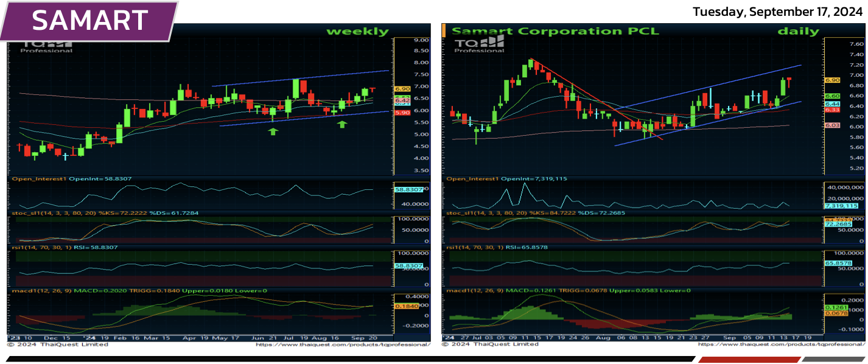This screenshot has width=868, height=364.
Task: Click the TQ Professional logo on daily chart
Action: [x=480, y=44]
